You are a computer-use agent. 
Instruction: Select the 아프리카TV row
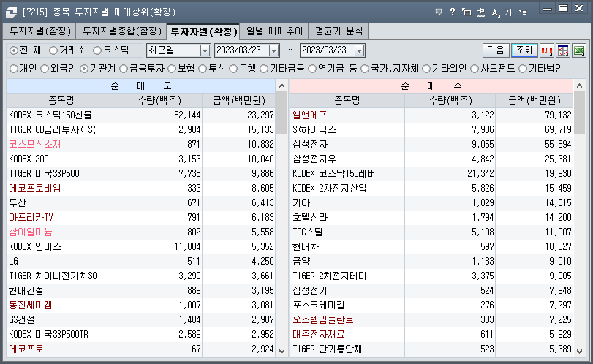(x=140, y=217)
